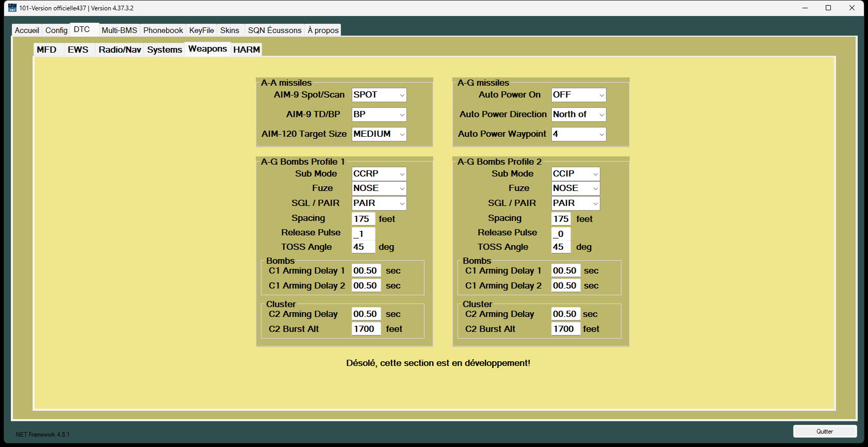Click Profile 2 C1 Arming Delay 2 field
Screen dimensions: 868x447
[566, 286]
